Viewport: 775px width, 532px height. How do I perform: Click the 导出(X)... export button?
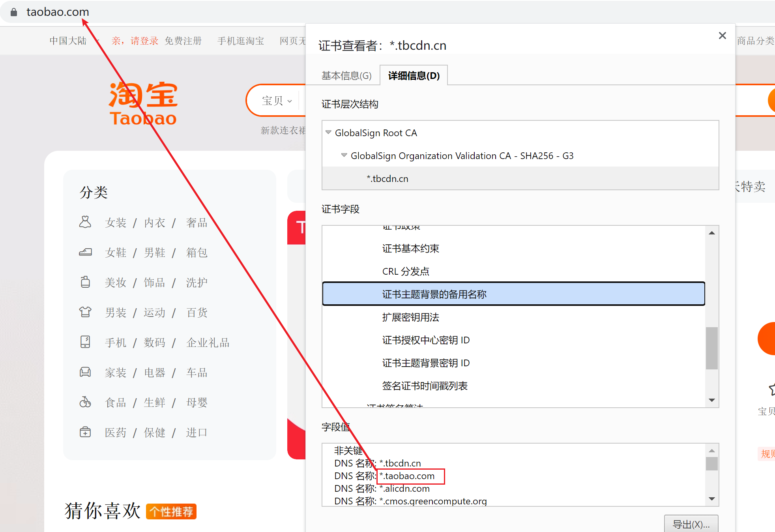tap(691, 524)
